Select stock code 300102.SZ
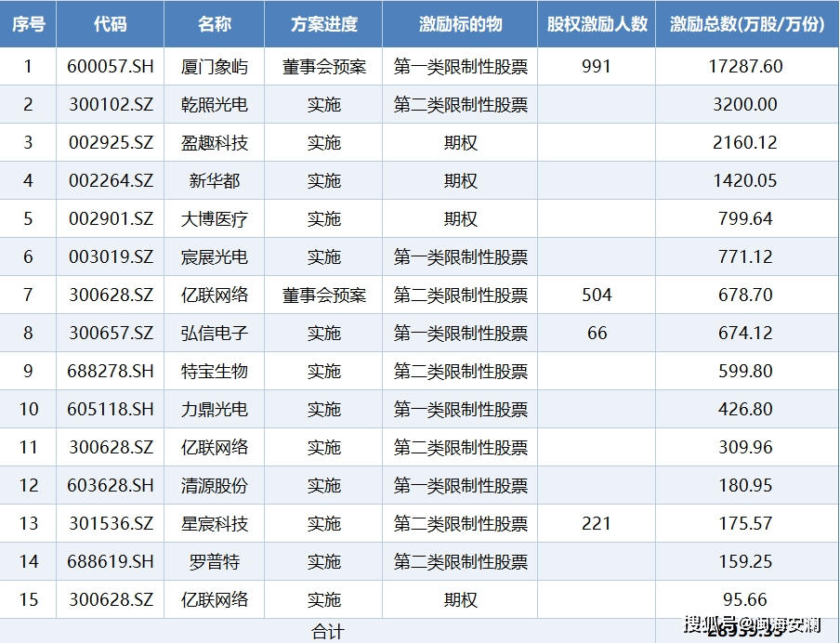Image resolution: width=840 pixels, height=643 pixels. coord(111,104)
